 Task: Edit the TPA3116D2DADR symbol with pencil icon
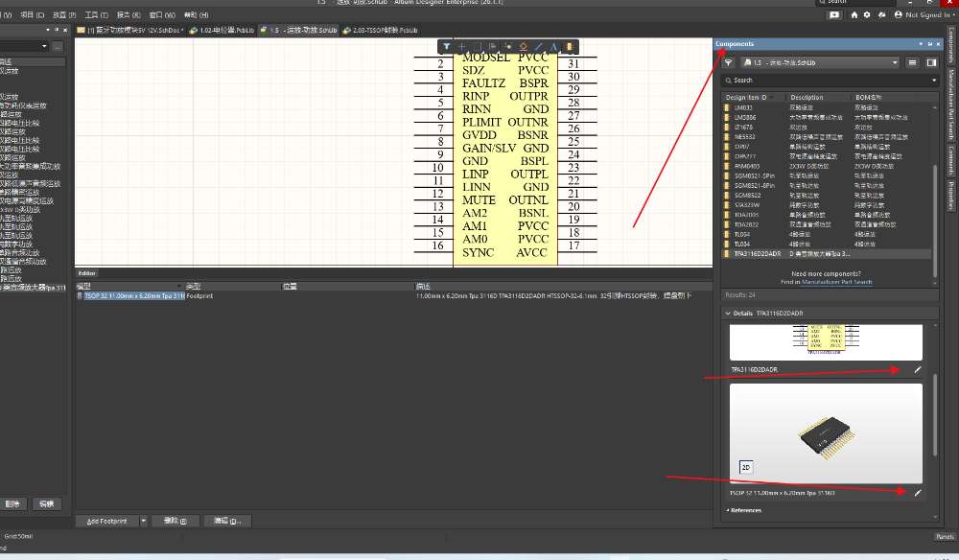[918, 369]
